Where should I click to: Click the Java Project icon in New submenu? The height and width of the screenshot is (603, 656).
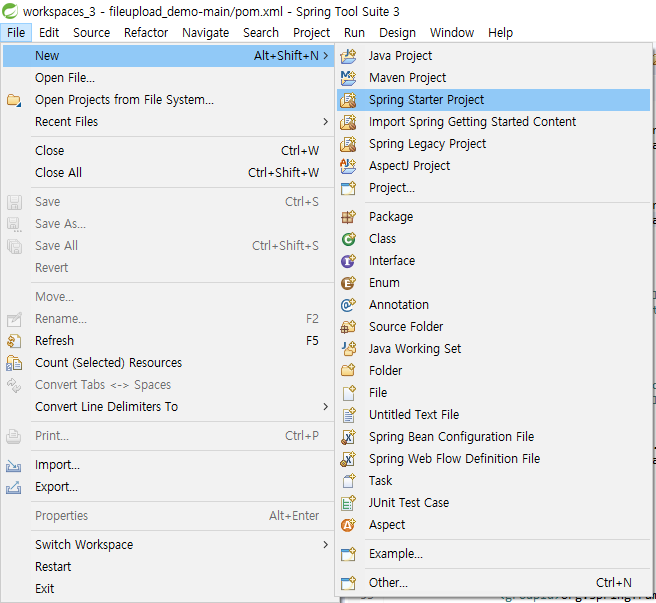[x=348, y=56]
